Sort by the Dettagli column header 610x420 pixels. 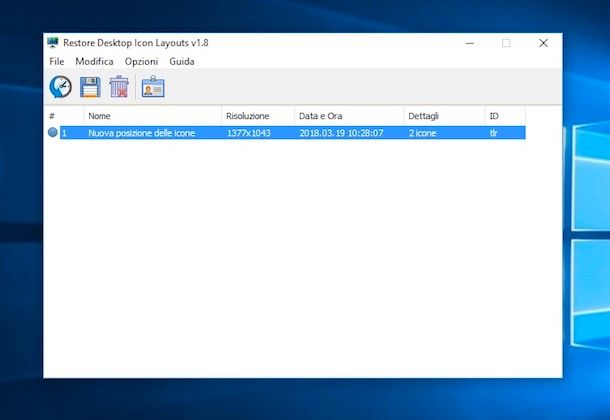(444, 116)
